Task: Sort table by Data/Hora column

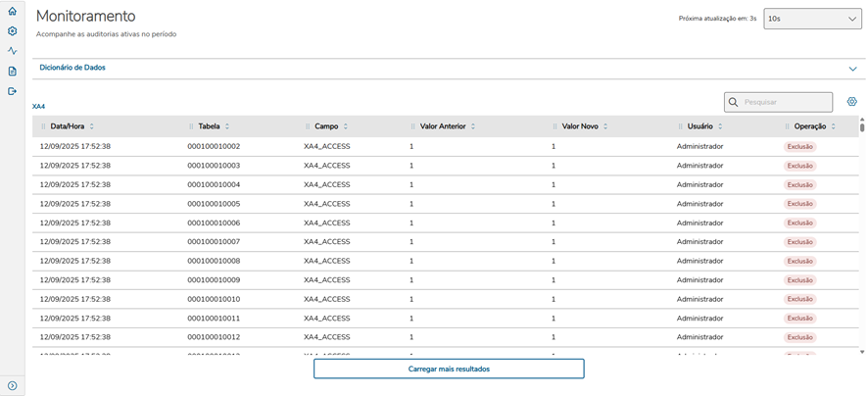Action: [x=91, y=126]
